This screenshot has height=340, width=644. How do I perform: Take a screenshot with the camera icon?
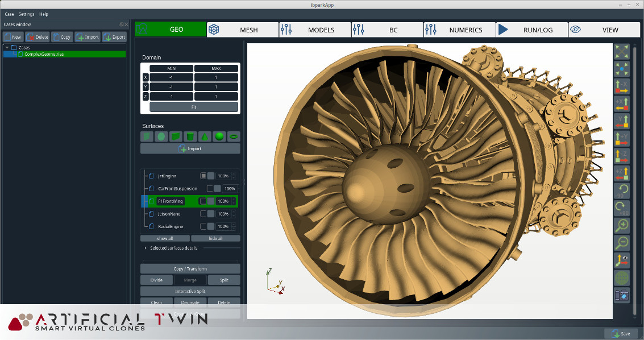click(622, 295)
